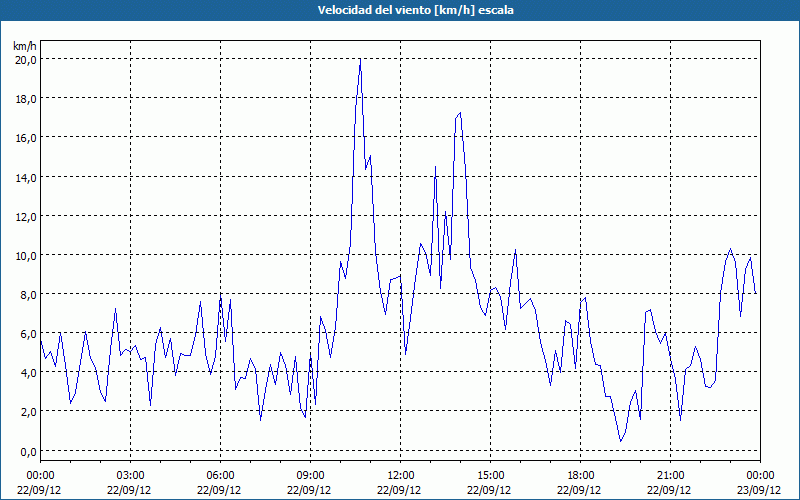The image size is (800, 500).
Task: Click the '4,0' y-axis value
Action: pos(28,372)
